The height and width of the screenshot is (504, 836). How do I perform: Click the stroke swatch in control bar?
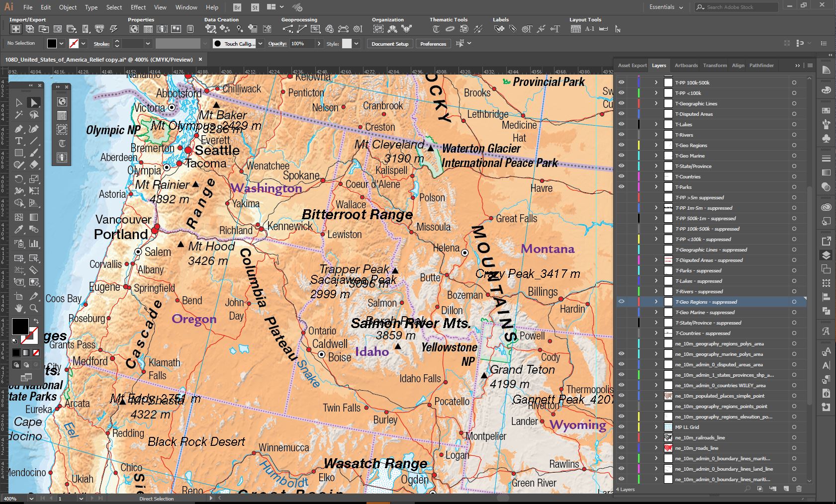(74, 44)
